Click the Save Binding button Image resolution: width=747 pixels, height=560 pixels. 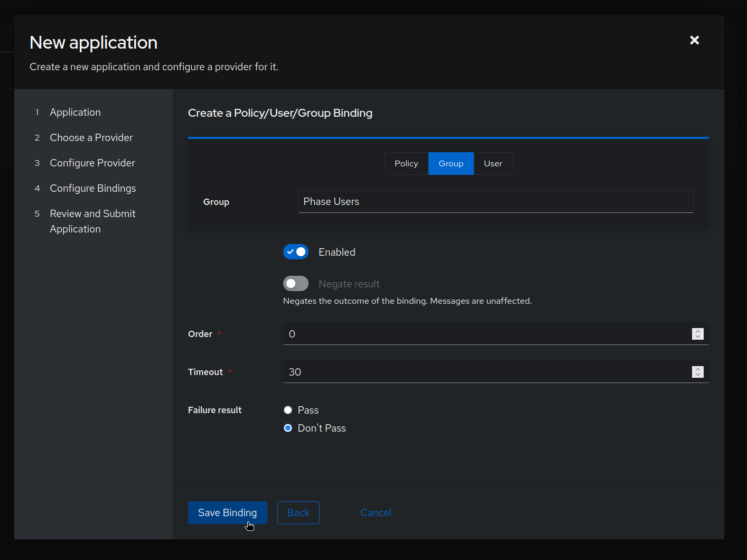point(228,512)
